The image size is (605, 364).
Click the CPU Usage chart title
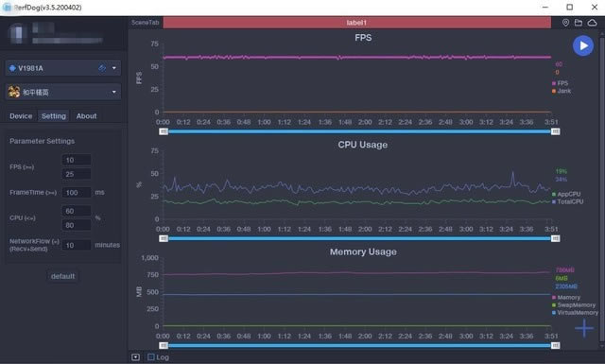tap(363, 145)
